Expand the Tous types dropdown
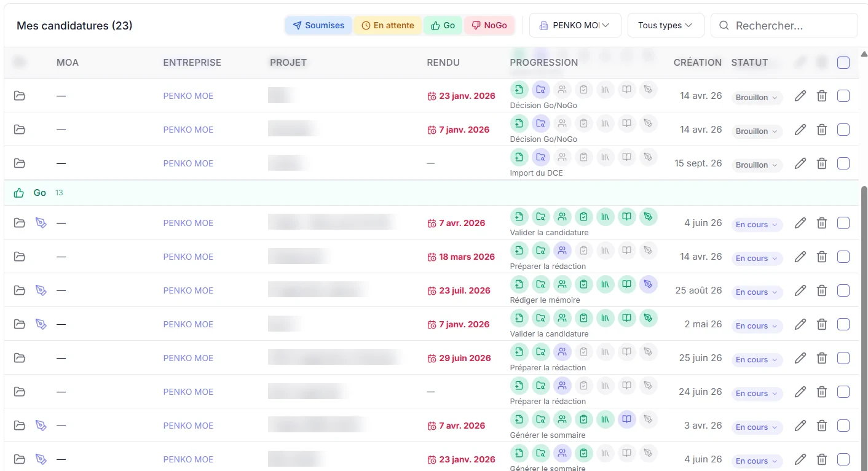868x471 pixels. coord(665,25)
